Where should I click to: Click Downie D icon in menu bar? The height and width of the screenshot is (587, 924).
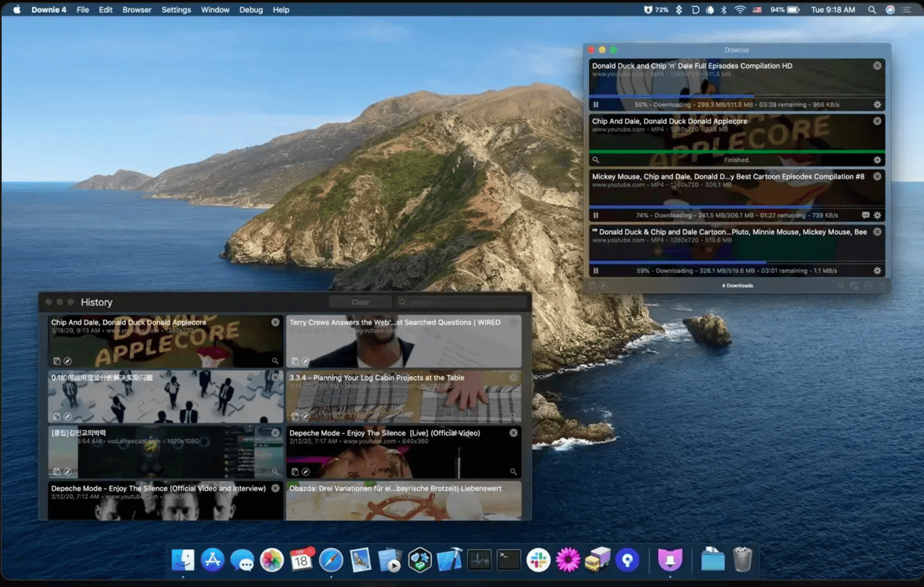[x=695, y=10]
